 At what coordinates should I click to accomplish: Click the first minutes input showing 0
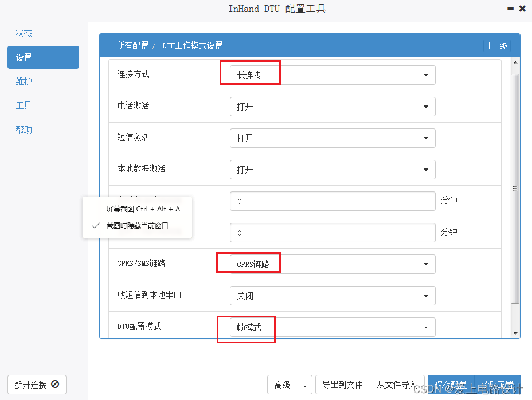point(332,201)
